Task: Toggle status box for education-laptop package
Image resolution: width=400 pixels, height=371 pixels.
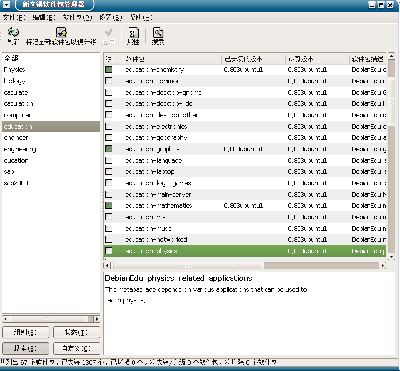Action: pos(109,172)
